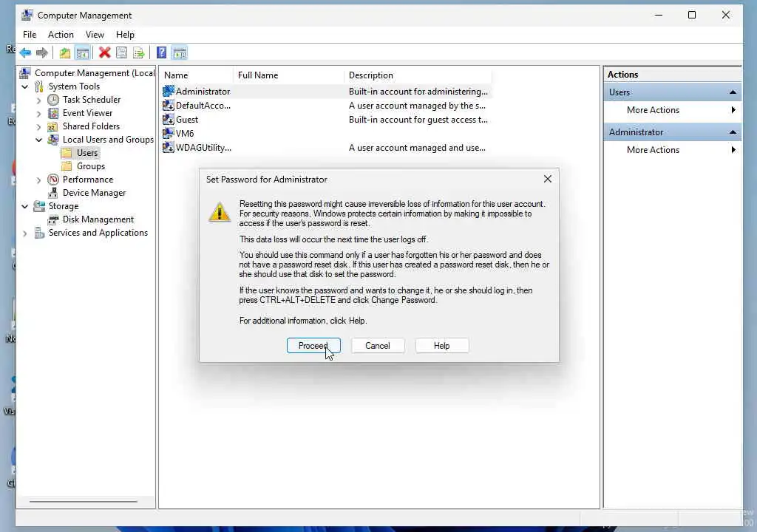Sort by the Full Name column header

click(289, 75)
